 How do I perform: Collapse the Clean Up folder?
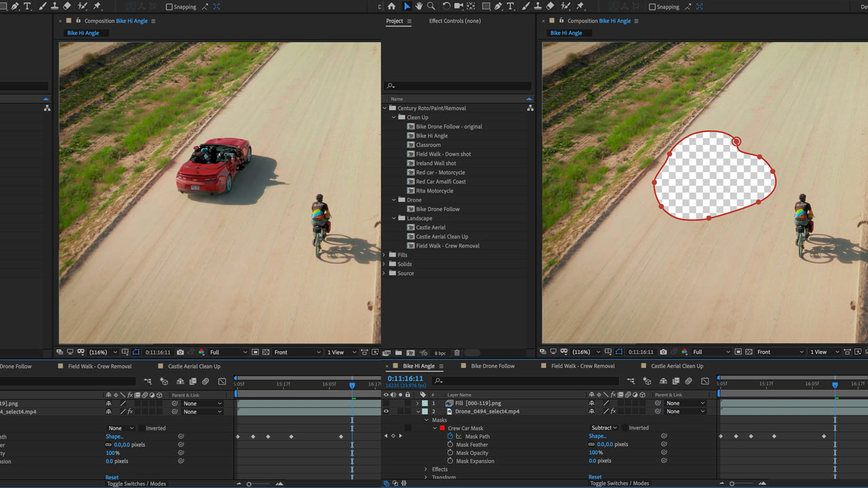(393, 117)
